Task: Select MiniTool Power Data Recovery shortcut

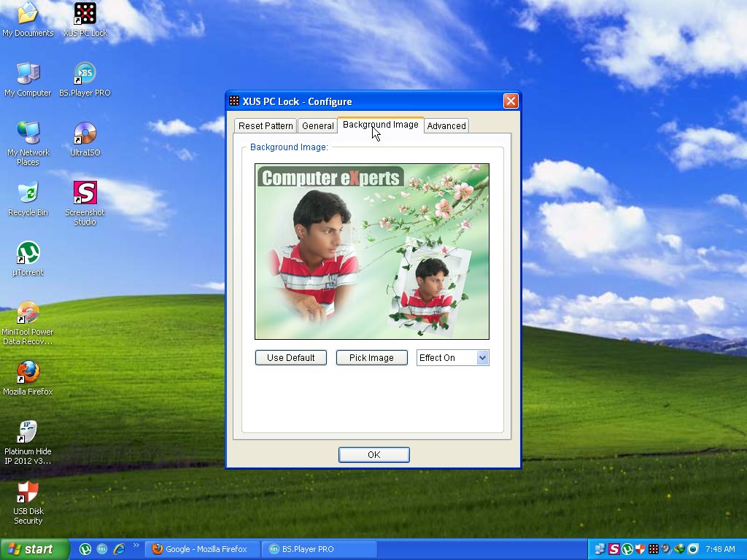Action: (28, 323)
